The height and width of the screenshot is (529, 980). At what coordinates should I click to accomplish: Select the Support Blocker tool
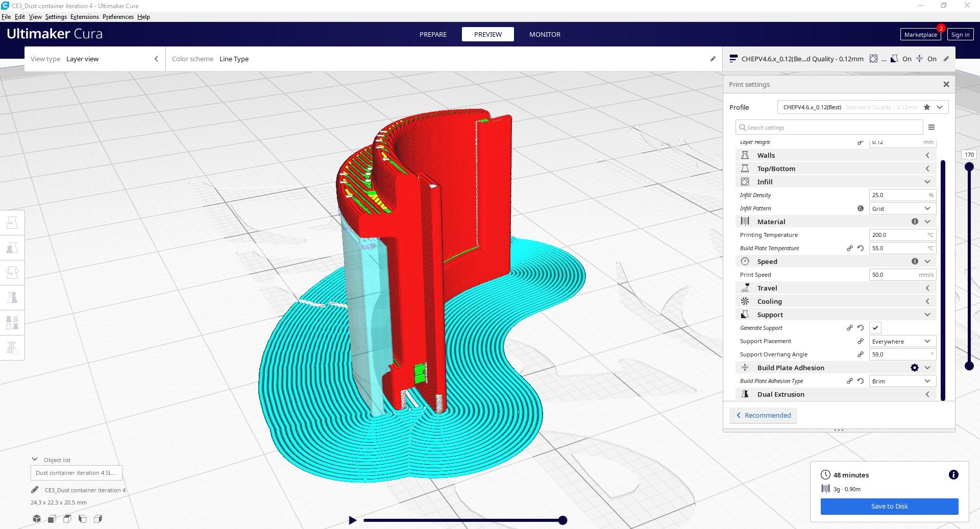coord(12,348)
